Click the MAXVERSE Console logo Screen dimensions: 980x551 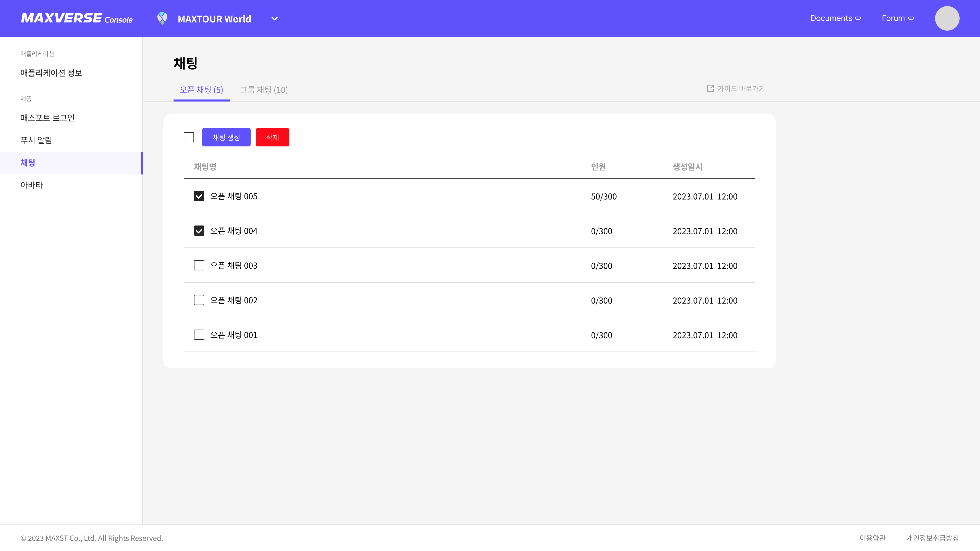[x=77, y=18]
